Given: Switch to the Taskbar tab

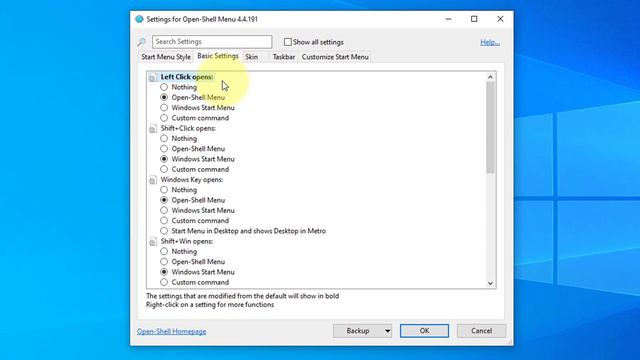Looking at the screenshot, I should (284, 57).
